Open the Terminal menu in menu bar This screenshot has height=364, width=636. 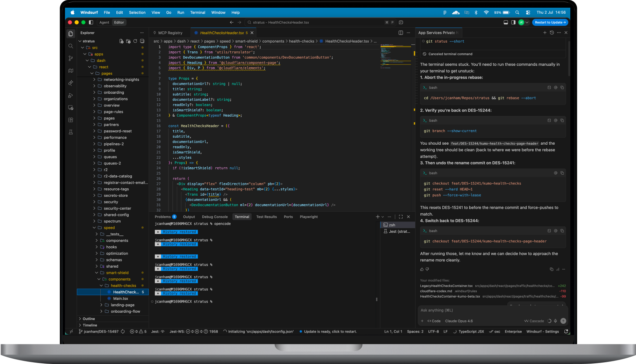pyautogui.click(x=197, y=13)
